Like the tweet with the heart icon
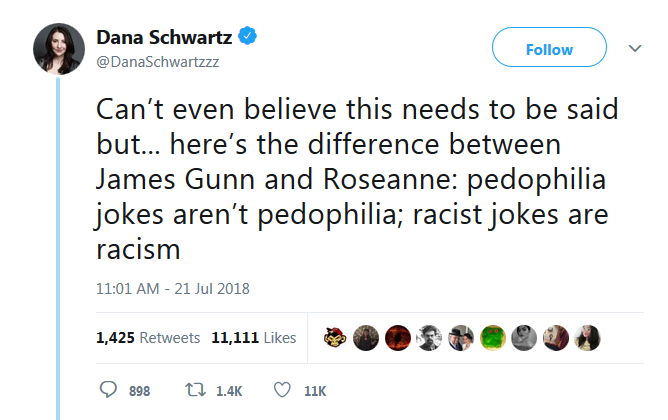Viewport: 668px width, 420px height. click(x=283, y=390)
